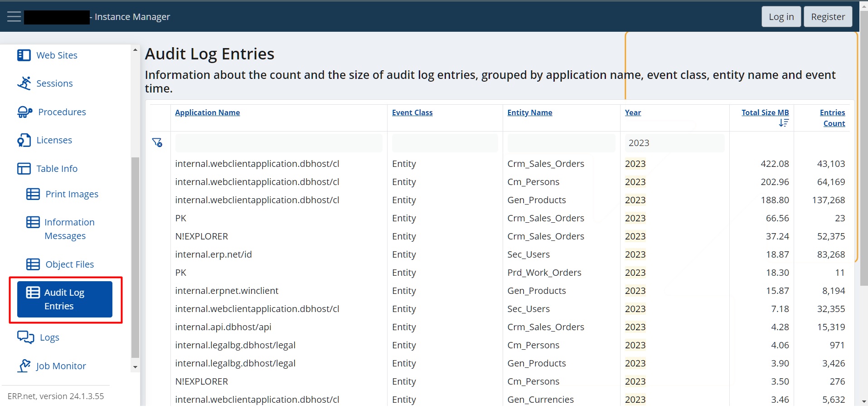Click the Licenses sidebar icon
The image size is (868, 415).
[24, 140]
